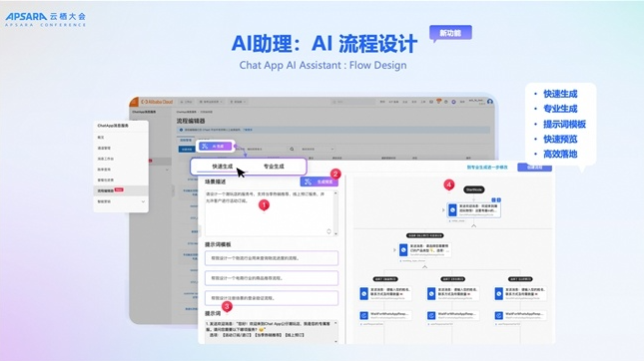644x361 pixels.
Task: Select the left branch WaitForWhatsAppResponse node
Action: [x=384, y=315]
